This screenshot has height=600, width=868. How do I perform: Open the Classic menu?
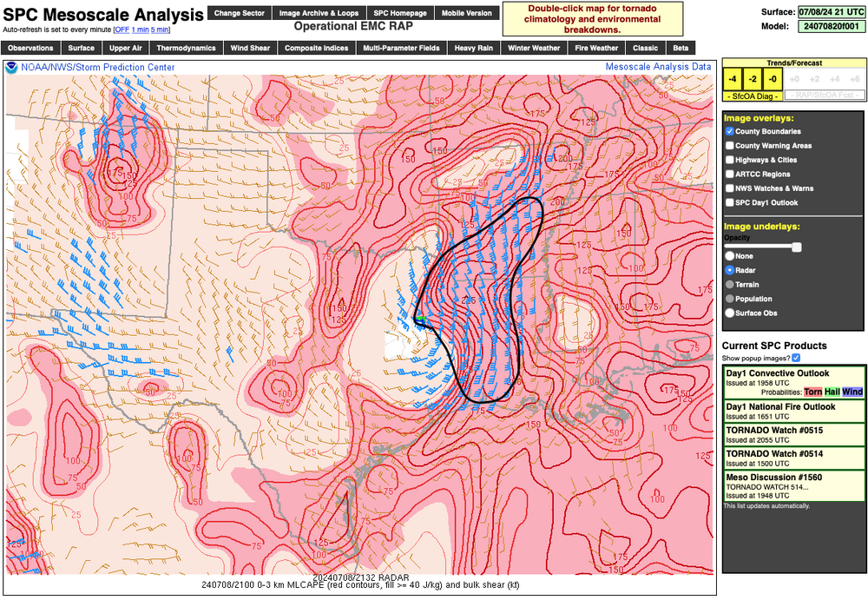tap(646, 49)
